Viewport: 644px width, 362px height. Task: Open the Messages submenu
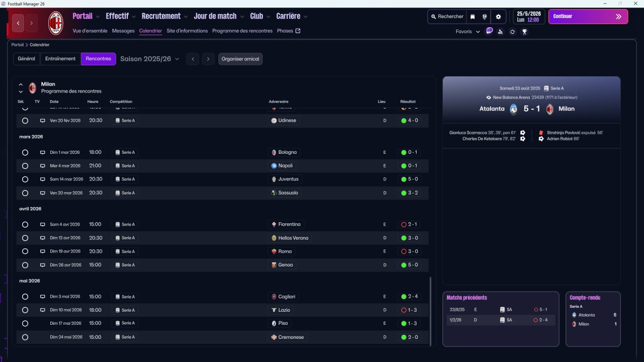(123, 31)
